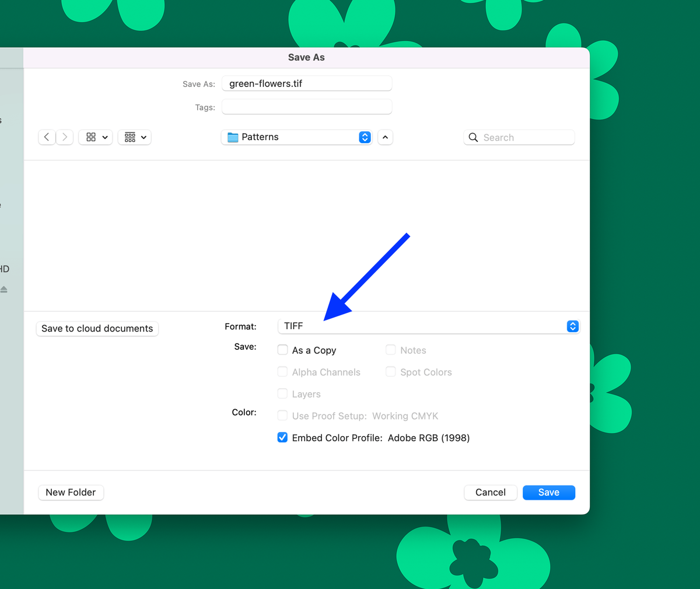Collapse dialog with the up chevron button
The height and width of the screenshot is (589, 700).
(x=385, y=138)
